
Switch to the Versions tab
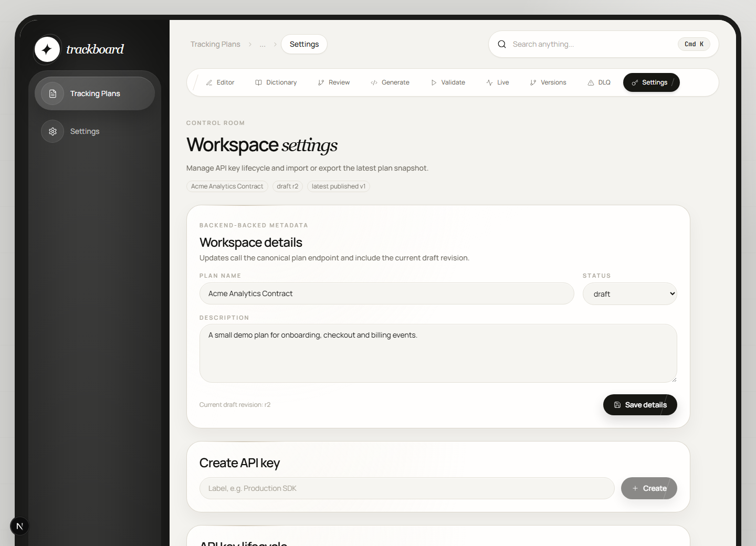pyautogui.click(x=548, y=82)
